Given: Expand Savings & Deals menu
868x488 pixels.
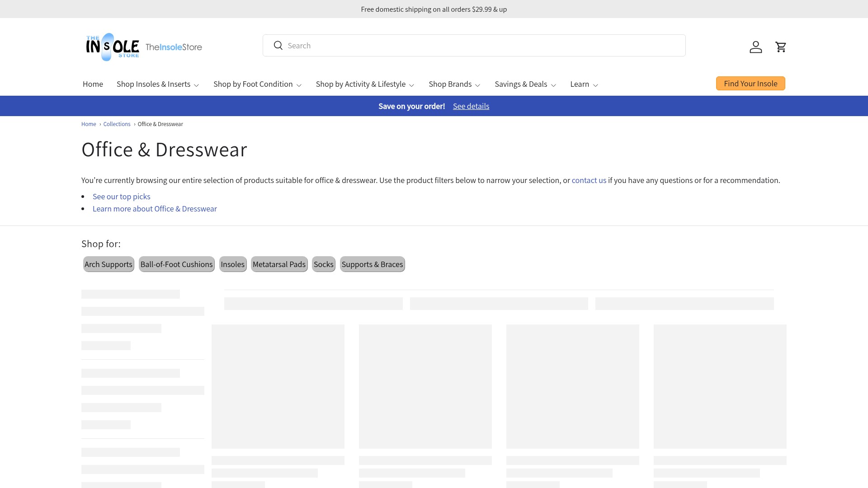Looking at the screenshot, I should click(526, 84).
